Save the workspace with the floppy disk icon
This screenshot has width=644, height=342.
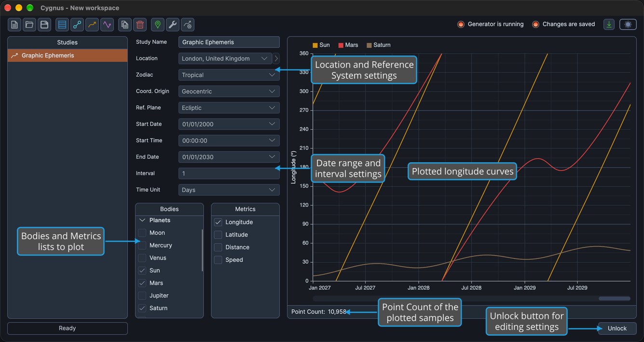click(x=44, y=25)
